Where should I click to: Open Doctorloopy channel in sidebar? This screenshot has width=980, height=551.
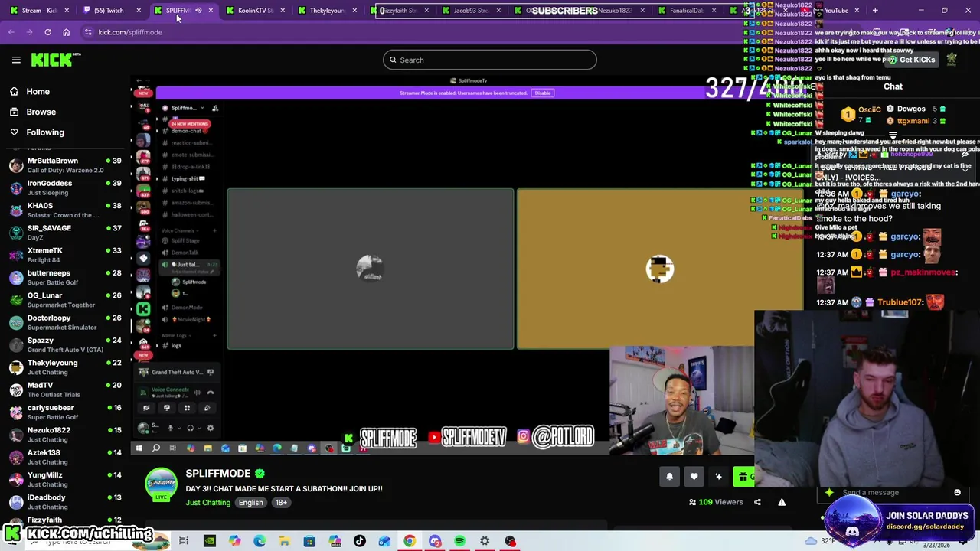65,322
